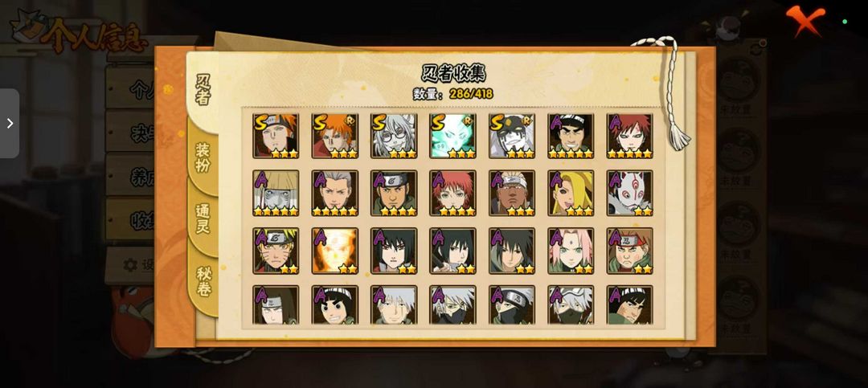Close the panel with the red X
Viewport: 868px width, 388px height.
tap(805, 21)
